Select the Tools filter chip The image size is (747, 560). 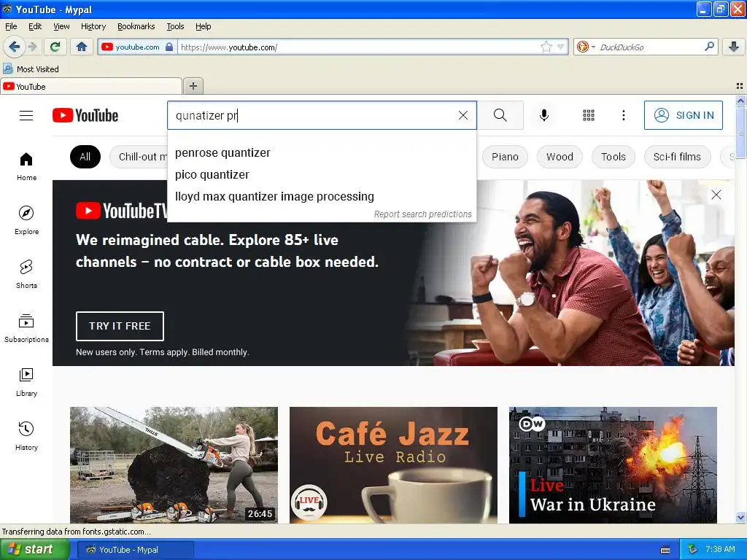coord(613,157)
